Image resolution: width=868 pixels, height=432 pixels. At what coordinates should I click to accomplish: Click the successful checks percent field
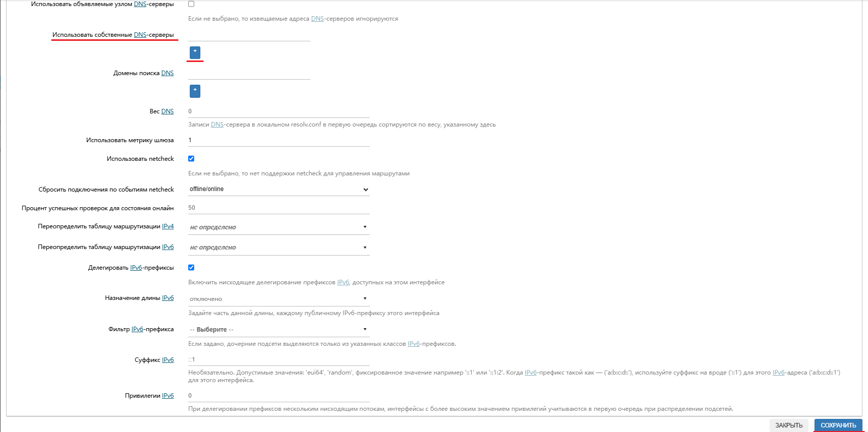point(279,208)
